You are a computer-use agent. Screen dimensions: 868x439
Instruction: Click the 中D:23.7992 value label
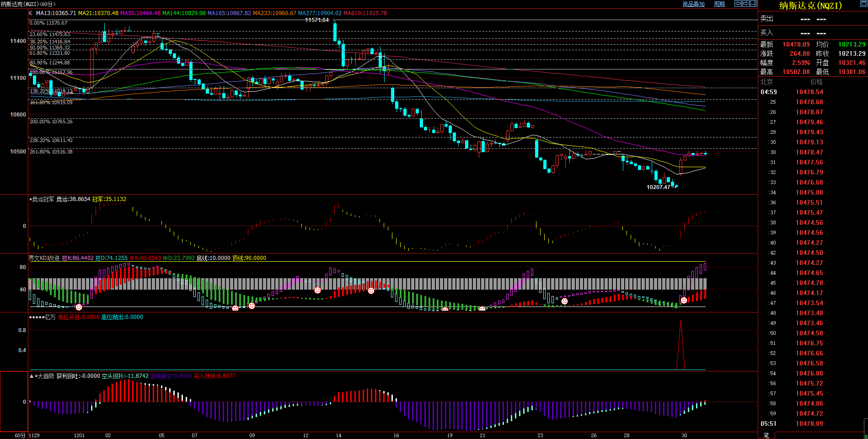(179, 258)
